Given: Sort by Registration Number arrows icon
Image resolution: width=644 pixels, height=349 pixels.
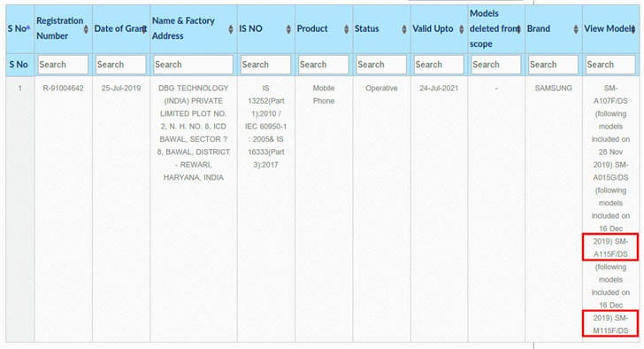Looking at the screenshot, I should tap(86, 28).
